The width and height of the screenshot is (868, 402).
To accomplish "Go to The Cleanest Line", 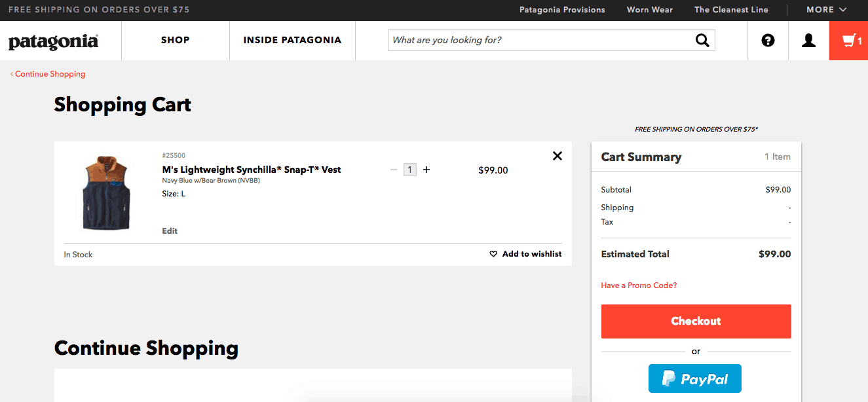I will tap(731, 10).
